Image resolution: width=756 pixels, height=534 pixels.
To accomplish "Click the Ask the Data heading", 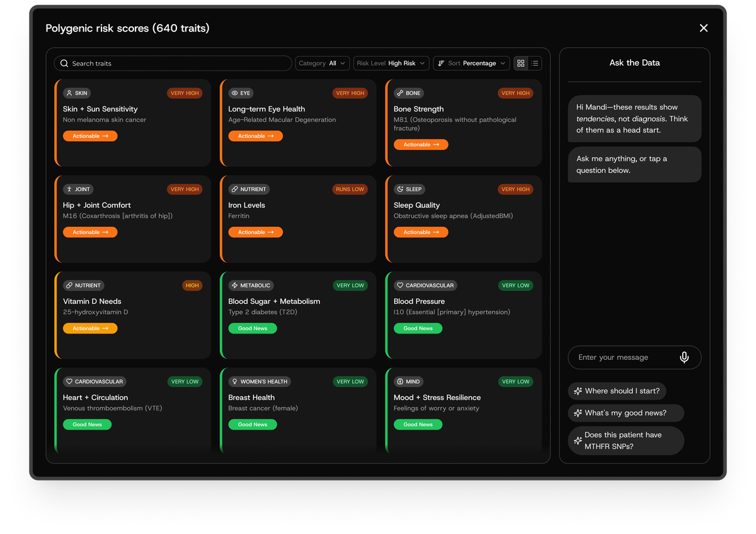I will coord(634,62).
